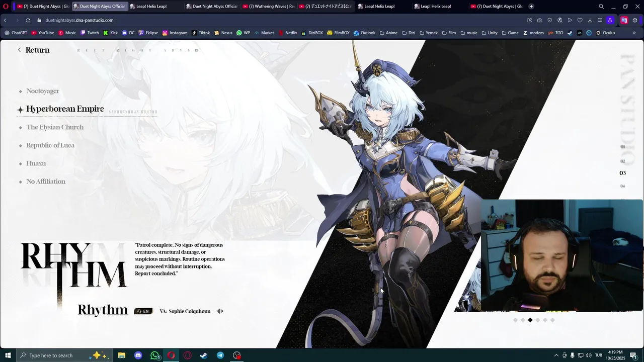This screenshot has width=644, height=362.
Task: Expand the Unity bookmarks folder
Action: pos(490,33)
